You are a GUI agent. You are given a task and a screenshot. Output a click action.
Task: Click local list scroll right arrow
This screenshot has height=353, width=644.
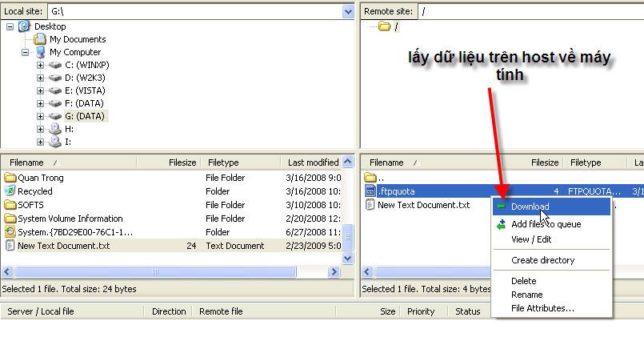(334, 271)
